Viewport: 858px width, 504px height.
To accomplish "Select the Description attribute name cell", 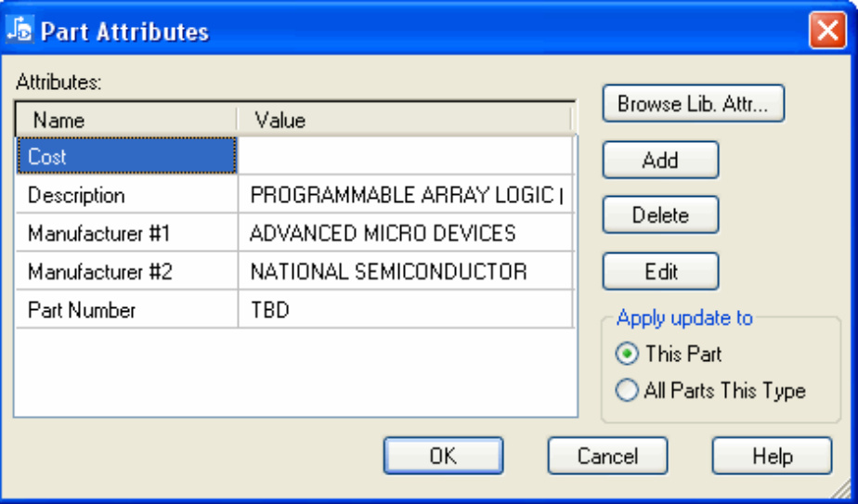I will pos(126,196).
